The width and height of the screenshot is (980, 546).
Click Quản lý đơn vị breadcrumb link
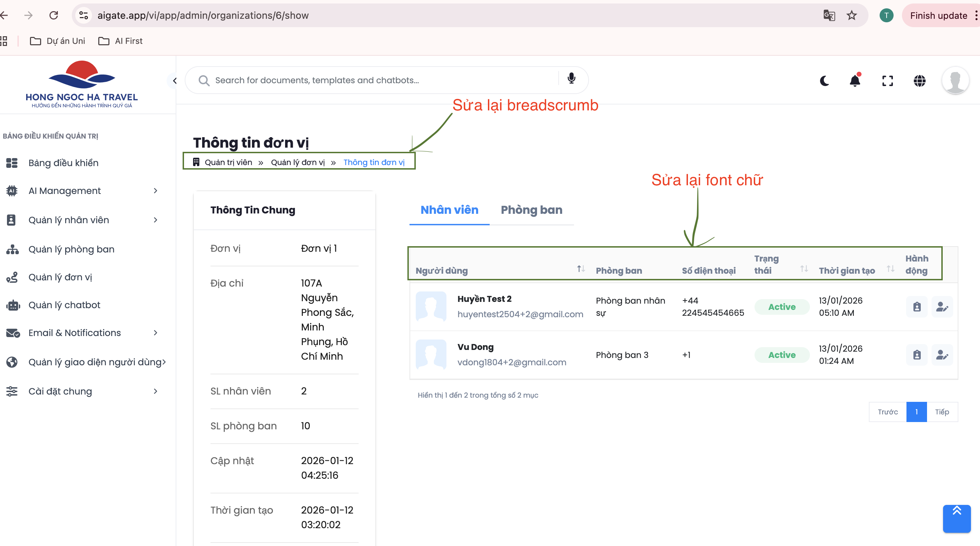pos(298,162)
